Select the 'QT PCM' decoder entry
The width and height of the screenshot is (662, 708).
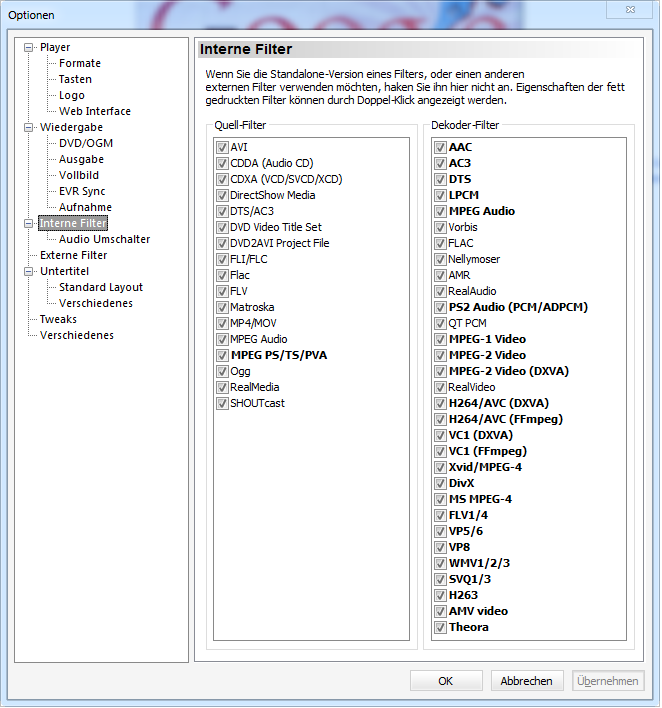[x=467, y=323]
